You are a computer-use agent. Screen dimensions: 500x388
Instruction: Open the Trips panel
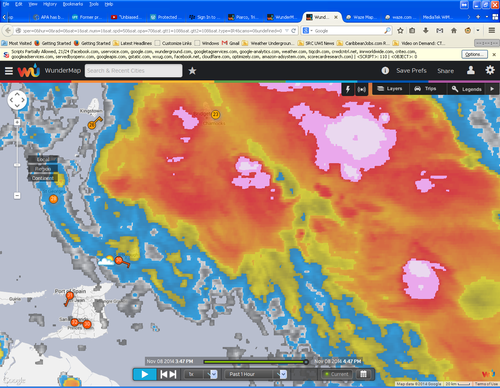click(425, 89)
